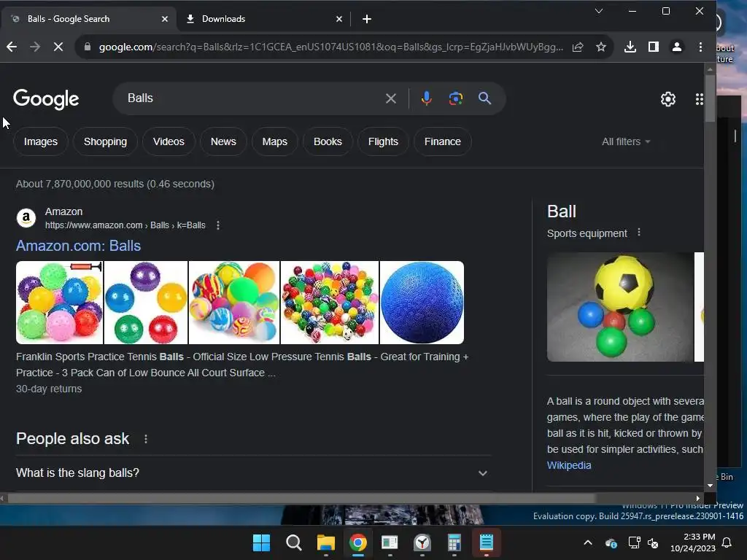Open Calculator from the taskbar
The width and height of the screenshot is (747, 560).
(454, 542)
